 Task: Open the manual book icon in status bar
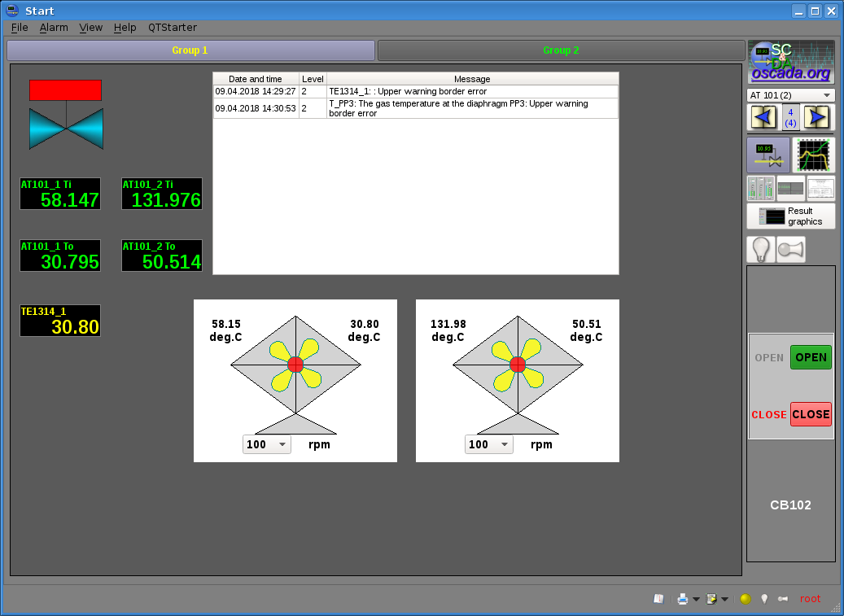pos(658,599)
